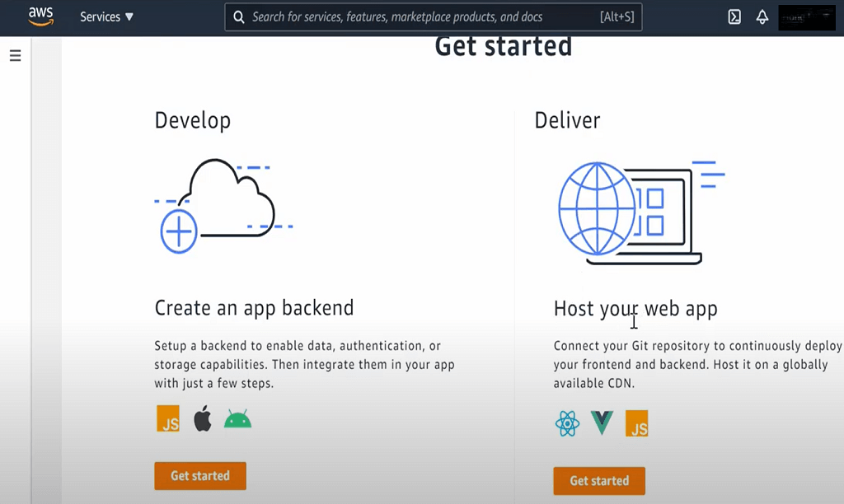844x504 pixels.
Task: Click Get started under Create an app backend
Action: 200,476
